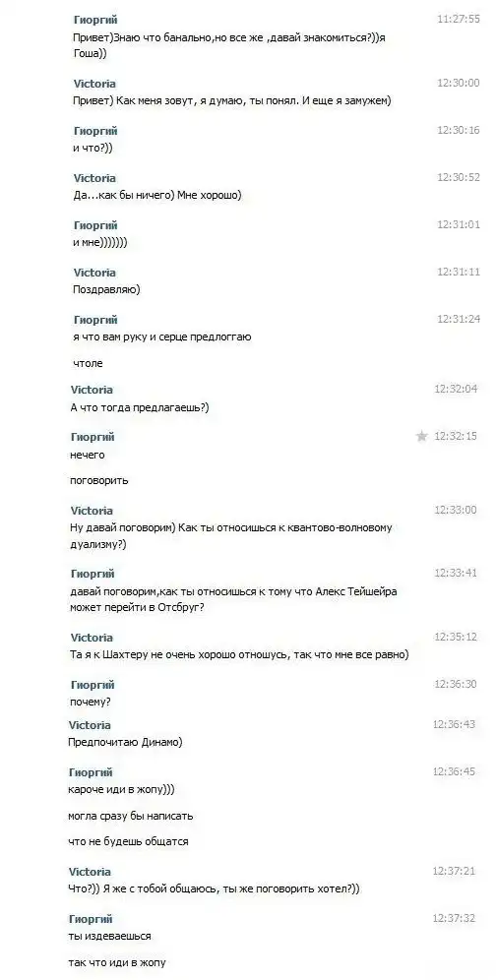The width and height of the screenshot is (496, 980).
Task: Click the Victoria name at 12:37:21
Action: tap(90, 872)
